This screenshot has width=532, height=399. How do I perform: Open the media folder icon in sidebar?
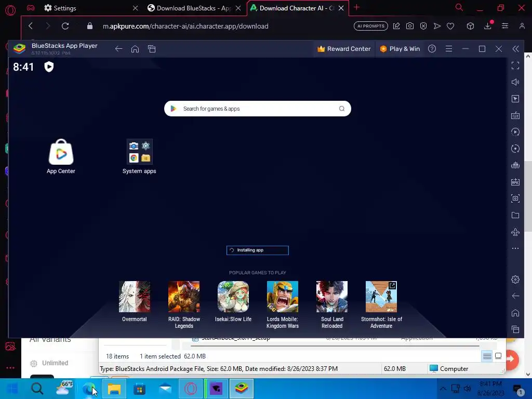pos(515,215)
